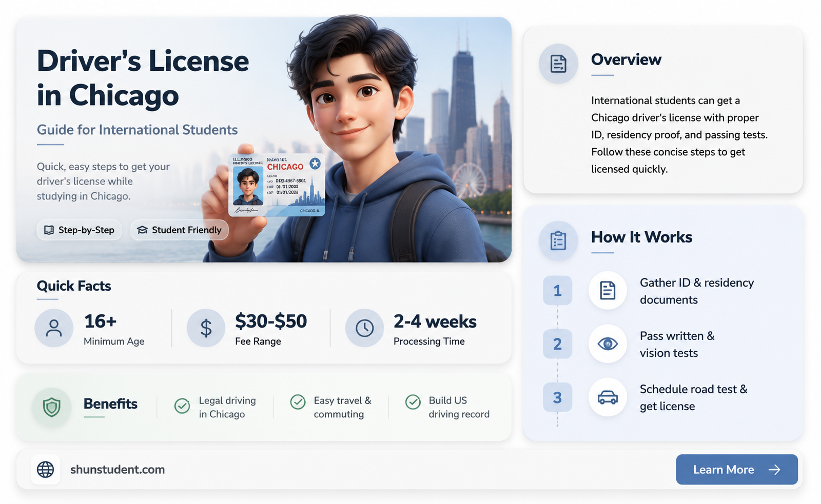This screenshot has width=821, height=504.
Task: Click the Fee Range label
Action: (258, 341)
